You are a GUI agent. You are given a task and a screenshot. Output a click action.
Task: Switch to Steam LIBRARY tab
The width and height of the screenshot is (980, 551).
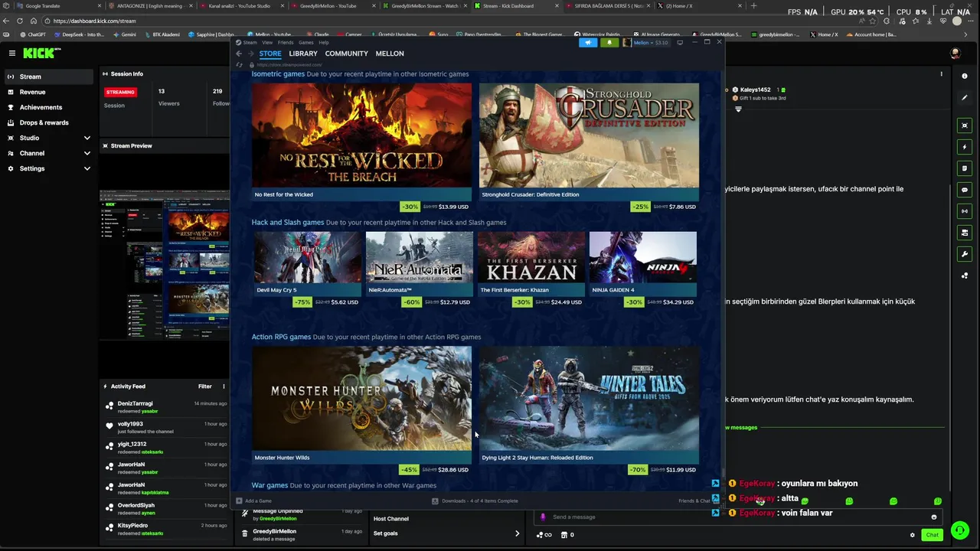tap(303, 54)
